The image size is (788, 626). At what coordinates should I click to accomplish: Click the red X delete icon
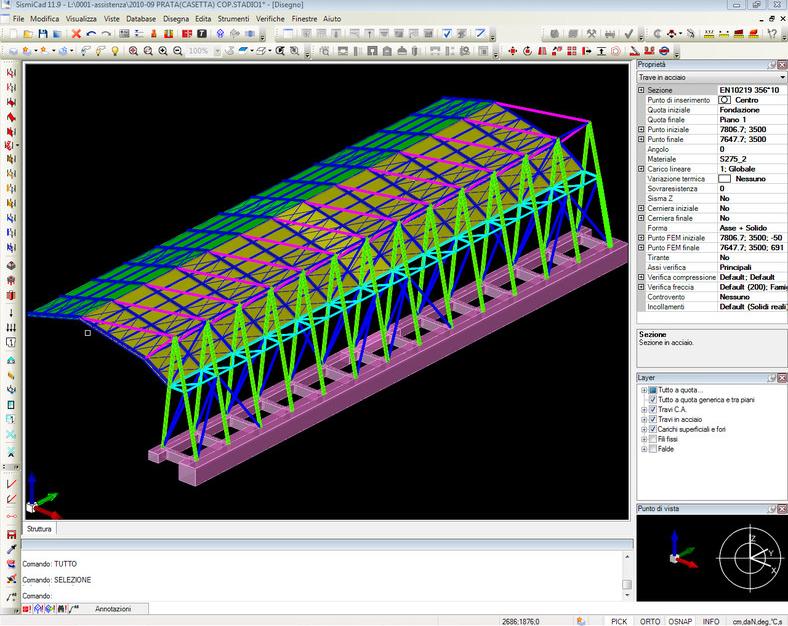(76, 34)
